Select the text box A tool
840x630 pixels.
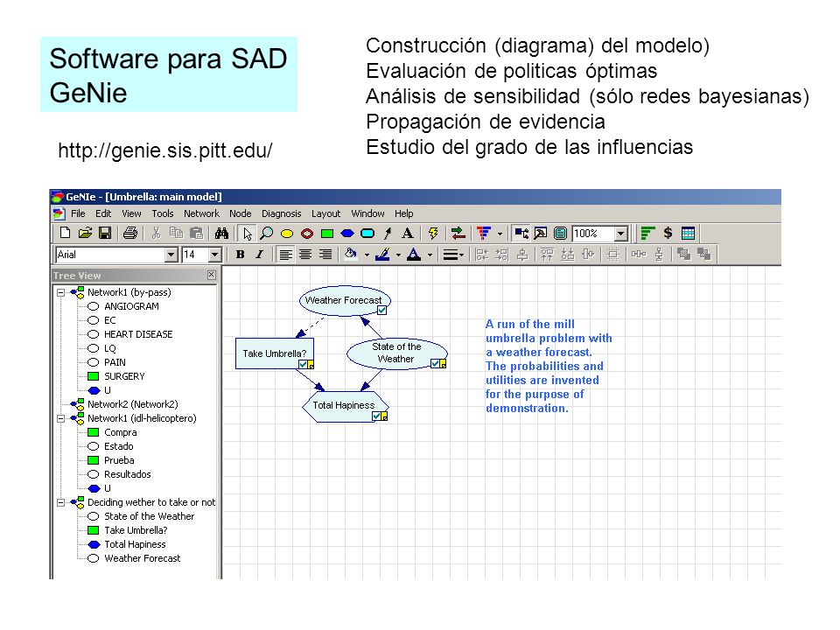coord(407,233)
